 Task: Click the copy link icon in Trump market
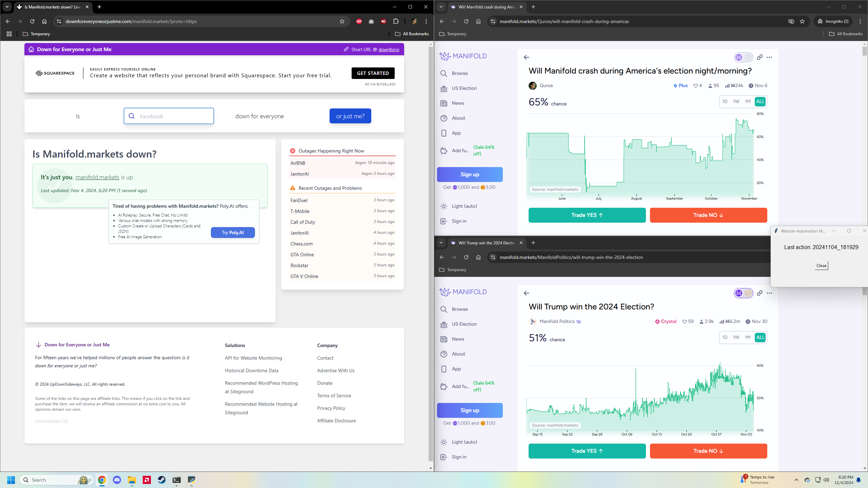[759, 293]
